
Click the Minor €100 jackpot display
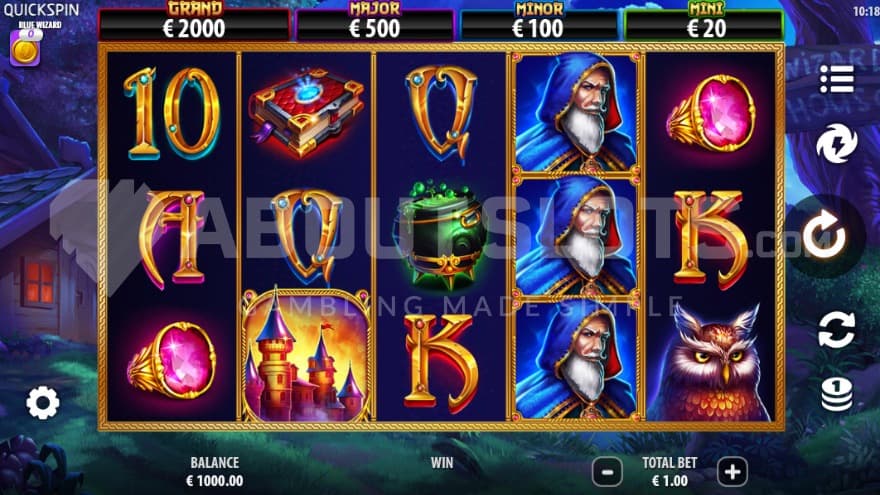pos(538,22)
